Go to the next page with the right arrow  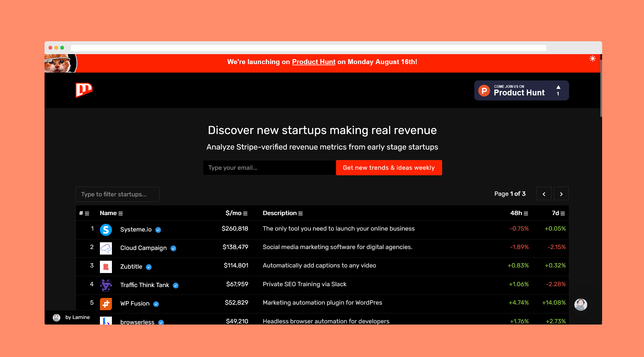(x=561, y=193)
